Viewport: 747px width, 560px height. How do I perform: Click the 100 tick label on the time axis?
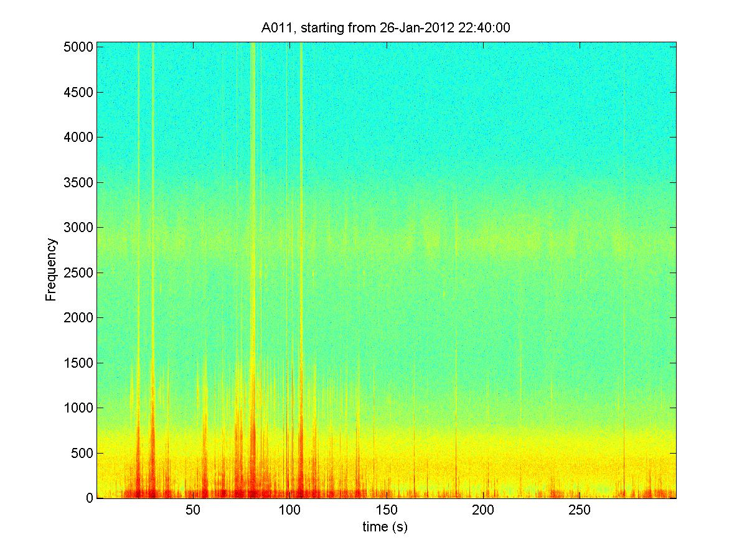pos(289,511)
